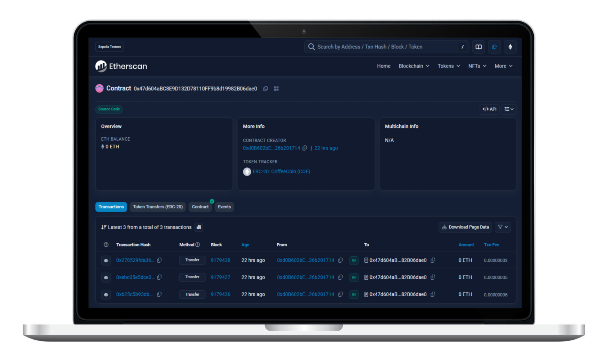The height and width of the screenshot is (364, 606).
Task: Copy the To address in block 9179428 row
Action: [x=433, y=260]
